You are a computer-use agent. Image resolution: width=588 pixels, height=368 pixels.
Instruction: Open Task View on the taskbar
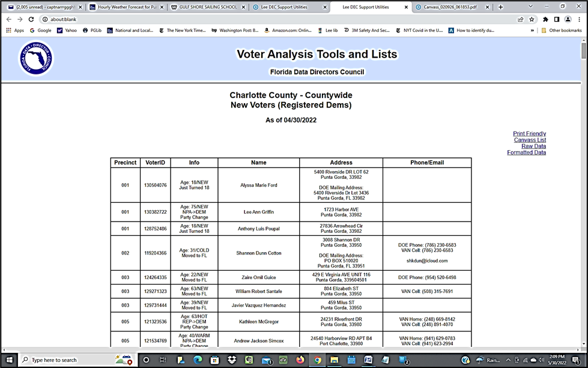pyautogui.click(x=163, y=360)
